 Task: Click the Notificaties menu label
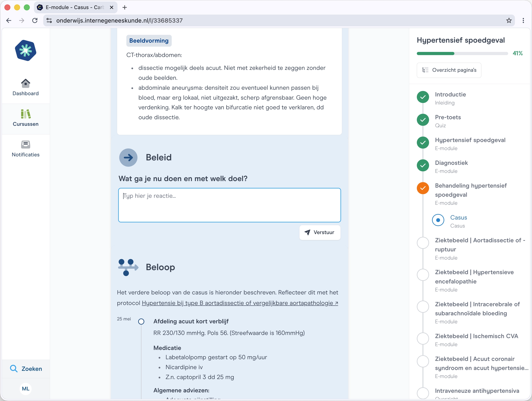(26, 154)
